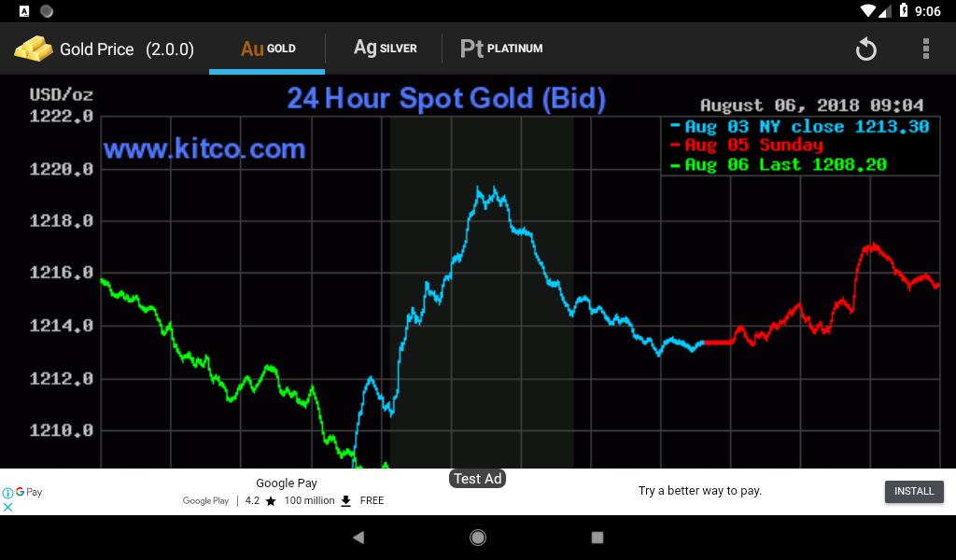Tap the Android back navigation button
The image size is (956, 560).
[x=358, y=537]
